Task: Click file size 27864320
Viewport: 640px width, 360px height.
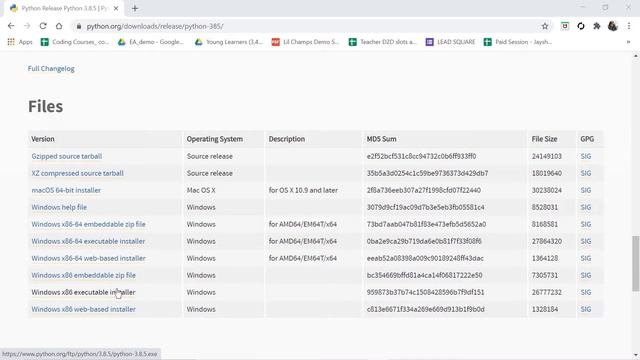Action: click(547, 241)
